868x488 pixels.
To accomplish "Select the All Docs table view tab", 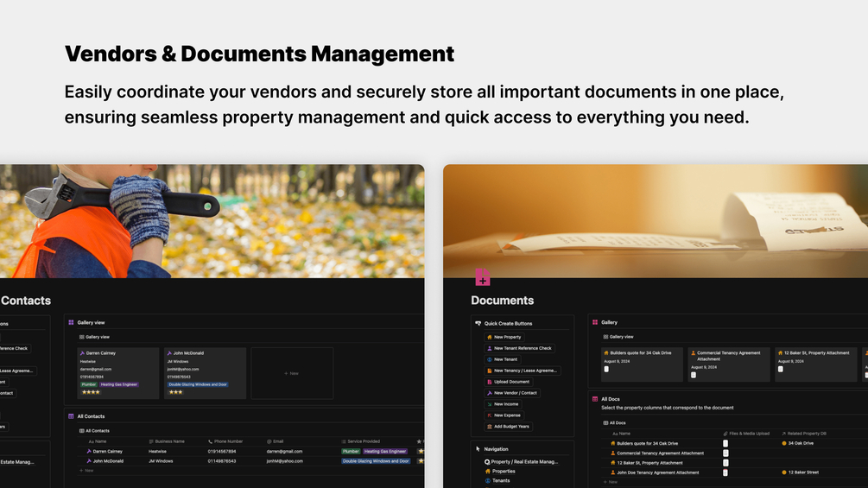I will [x=614, y=422].
